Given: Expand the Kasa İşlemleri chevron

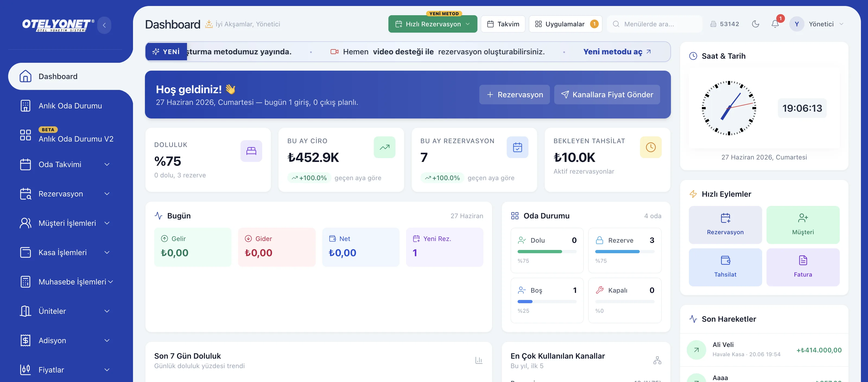Looking at the screenshot, I should point(107,252).
